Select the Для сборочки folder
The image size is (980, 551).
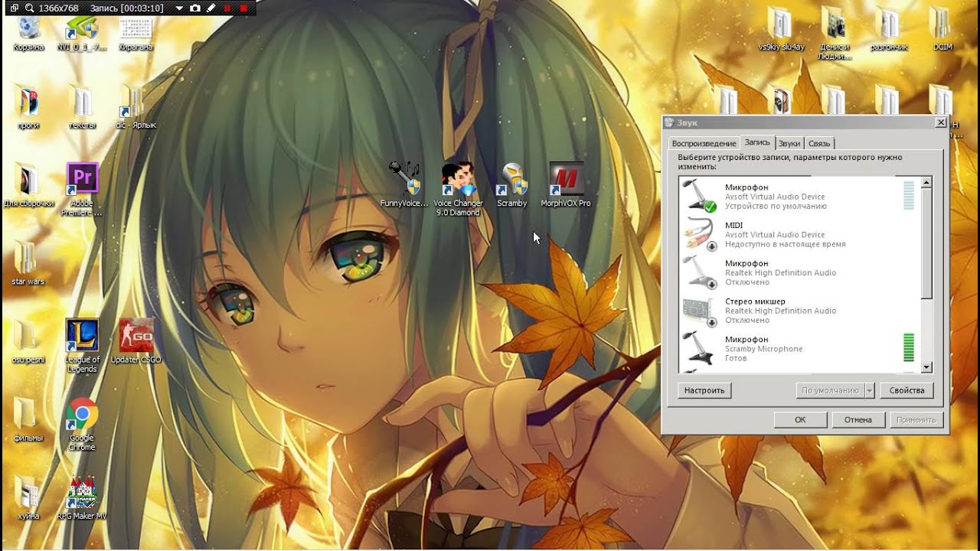coord(28,185)
